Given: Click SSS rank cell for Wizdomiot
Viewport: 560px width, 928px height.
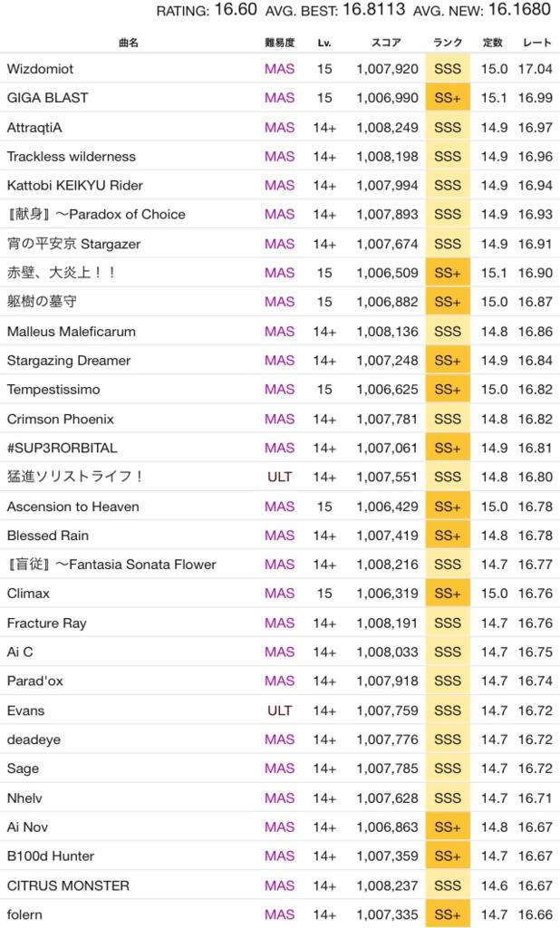Looking at the screenshot, I should pos(448,69).
